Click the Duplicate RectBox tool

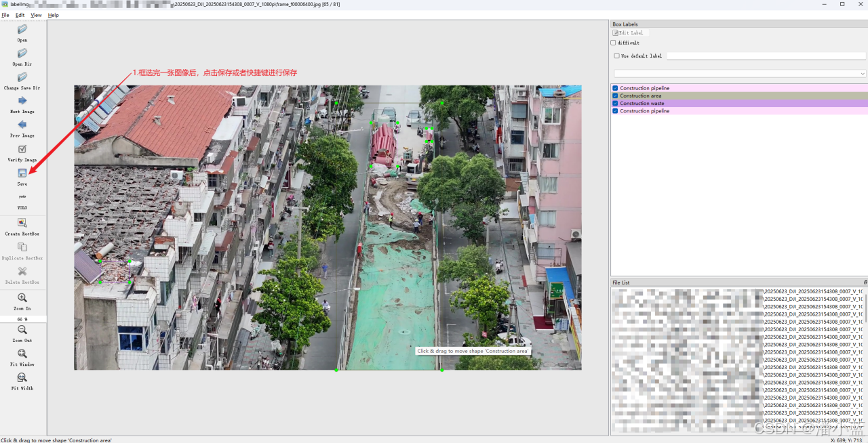[x=22, y=251]
